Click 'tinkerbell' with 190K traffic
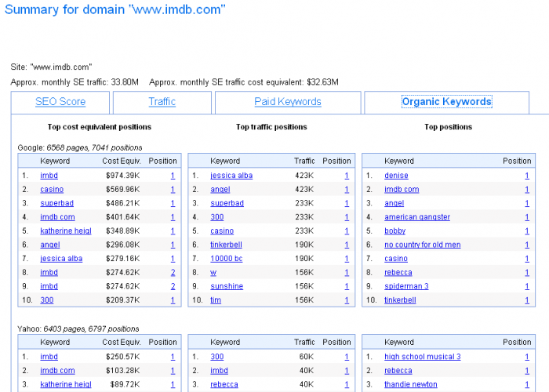 [x=226, y=245]
